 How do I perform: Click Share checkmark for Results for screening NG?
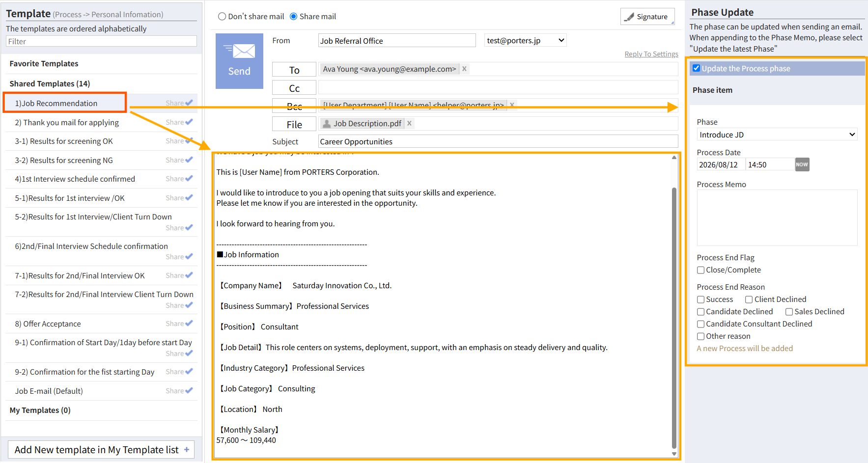(x=189, y=160)
